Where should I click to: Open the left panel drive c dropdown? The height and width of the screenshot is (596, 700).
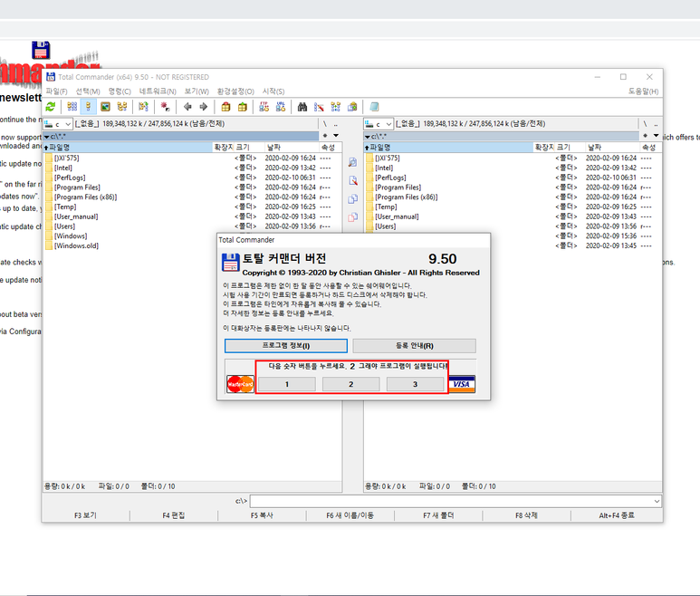pyautogui.click(x=58, y=124)
